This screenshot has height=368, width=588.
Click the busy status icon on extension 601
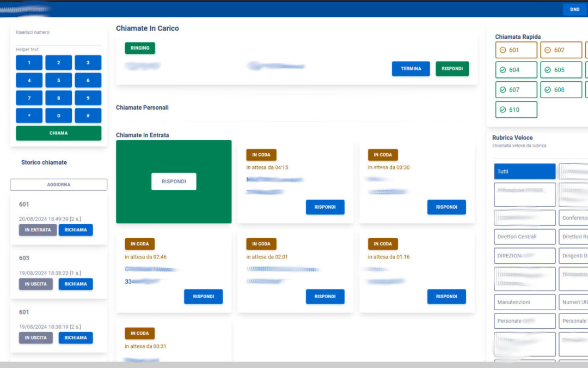(504, 50)
